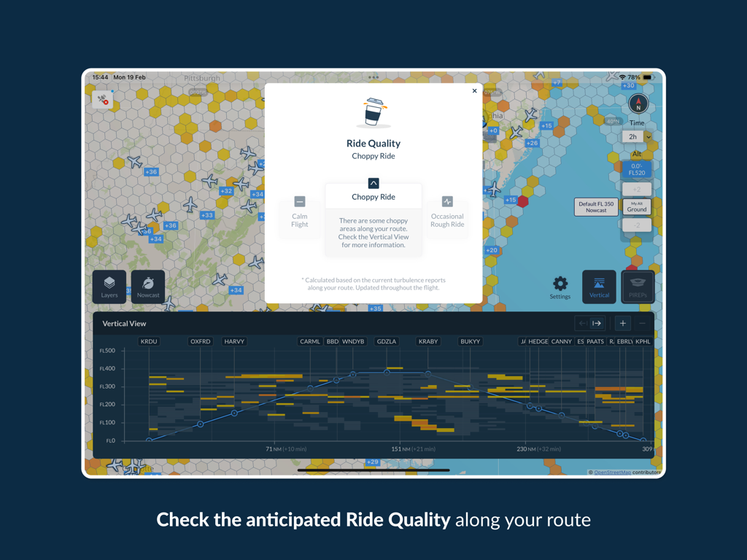
Task: Tap the Wi-Fi status icon
Action: pos(622,77)
